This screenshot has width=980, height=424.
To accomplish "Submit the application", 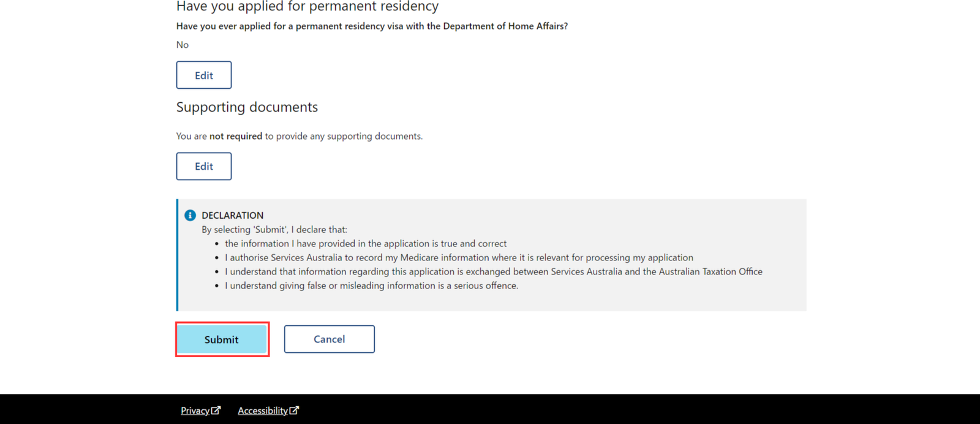I will click(x=222, y=339).
